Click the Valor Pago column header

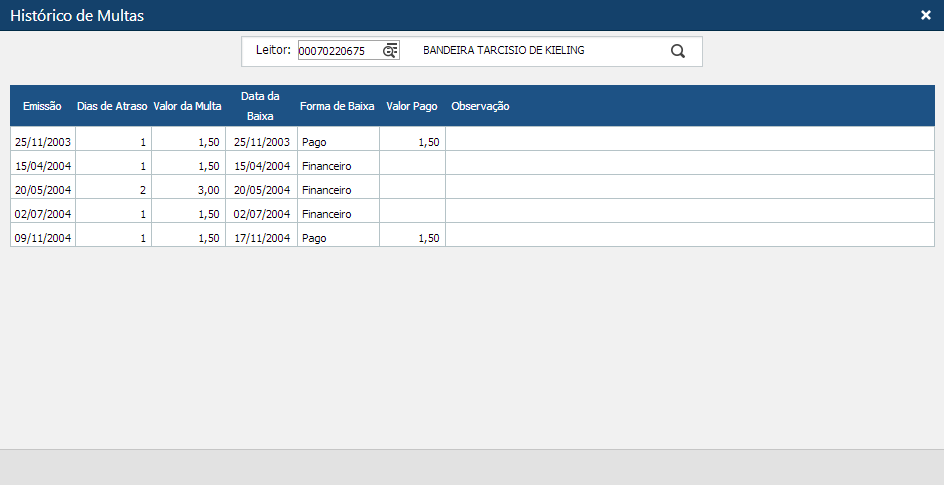pyautogui.click(x=412, y=106)
